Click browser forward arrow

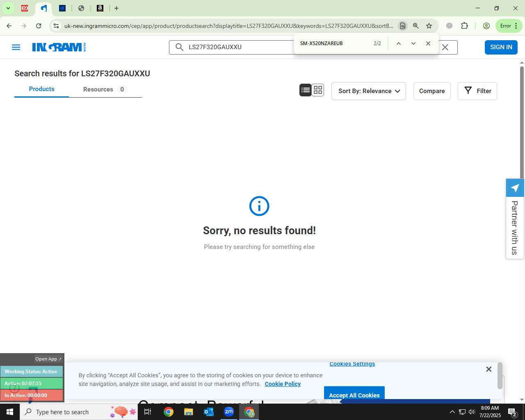click(24, 26)
